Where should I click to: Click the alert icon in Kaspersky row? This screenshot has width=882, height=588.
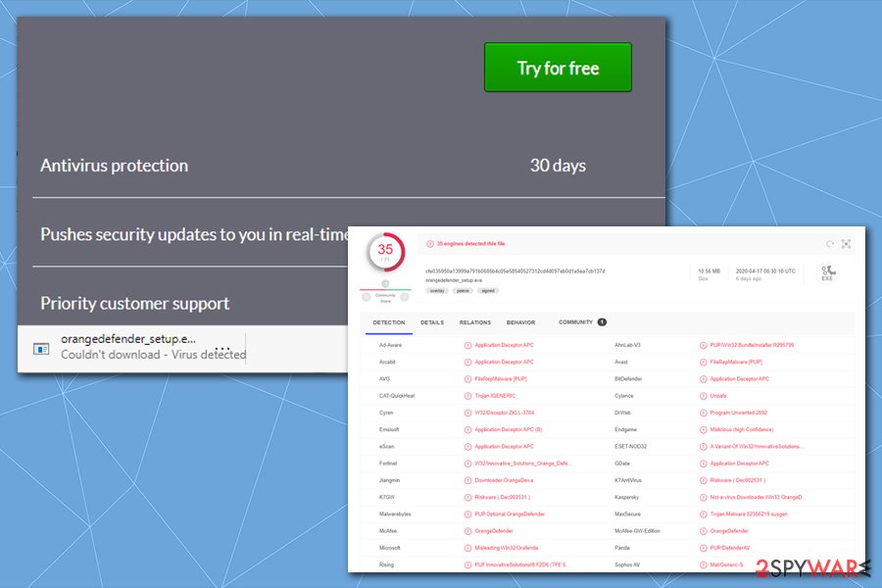coord(703,497)
